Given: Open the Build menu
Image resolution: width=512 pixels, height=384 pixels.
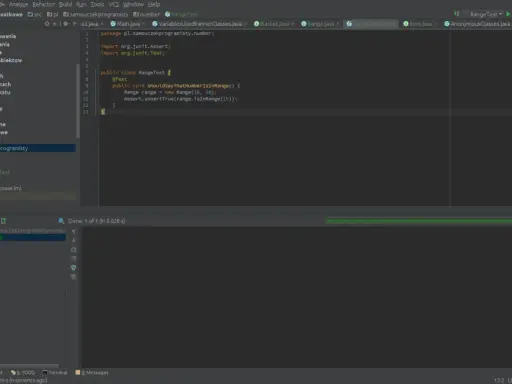Looking at the screenshot, I should coord(65,4).
